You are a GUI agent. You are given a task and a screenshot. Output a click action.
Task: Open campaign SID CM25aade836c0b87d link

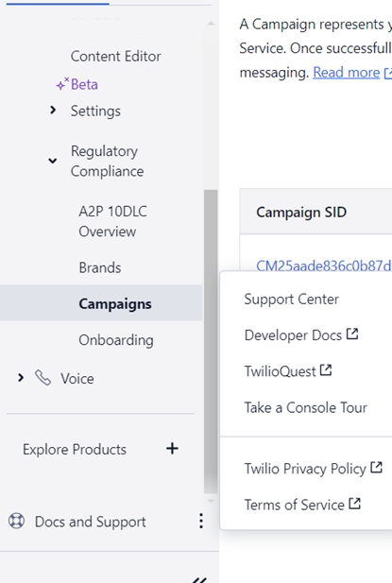click(x=324, y=266)
